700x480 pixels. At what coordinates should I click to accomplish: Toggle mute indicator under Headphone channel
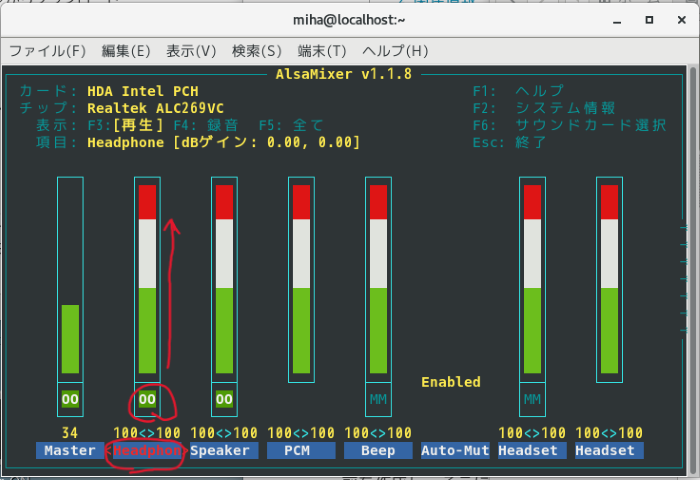click(x=147, y=399)
